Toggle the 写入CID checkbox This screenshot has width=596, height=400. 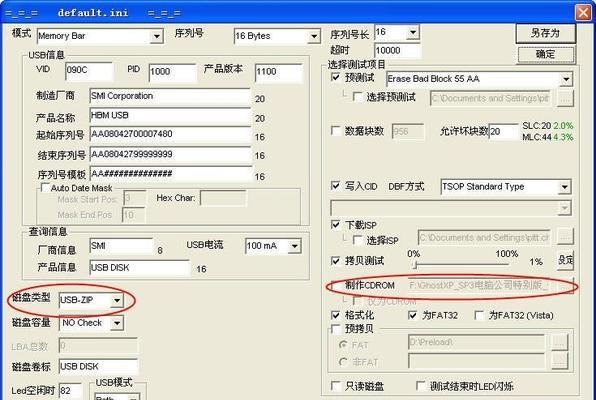coord(336,186)
